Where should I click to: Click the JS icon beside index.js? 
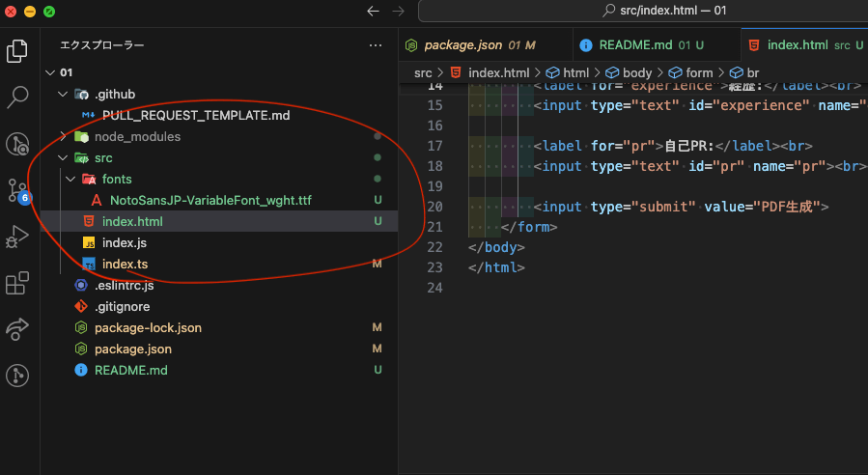click(89, 243)
